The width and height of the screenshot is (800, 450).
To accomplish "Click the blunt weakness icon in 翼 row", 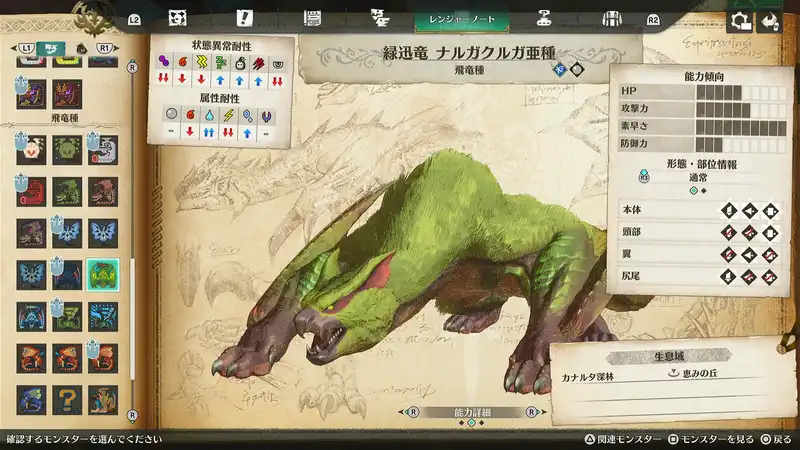I will pos(769,255).
